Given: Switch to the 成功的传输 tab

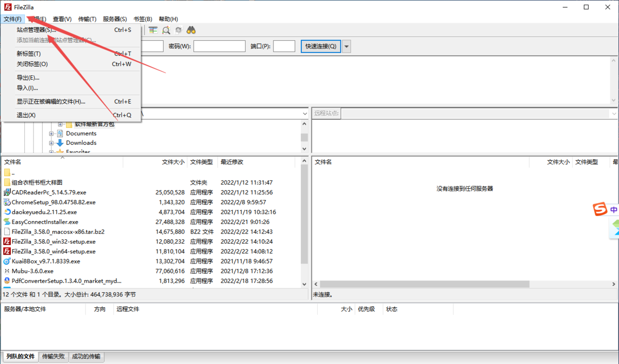Looking at the screenshot, I should point(86,356).
